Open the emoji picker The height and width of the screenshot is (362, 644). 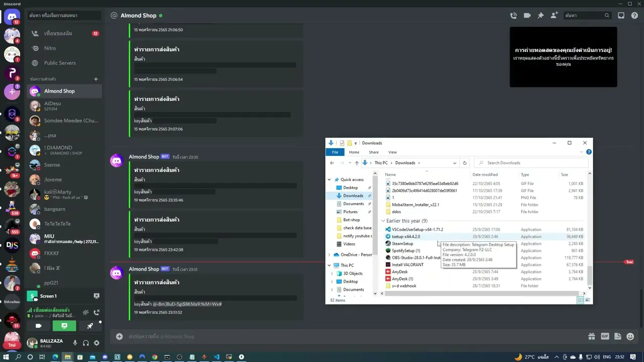(x=630, y=336)
